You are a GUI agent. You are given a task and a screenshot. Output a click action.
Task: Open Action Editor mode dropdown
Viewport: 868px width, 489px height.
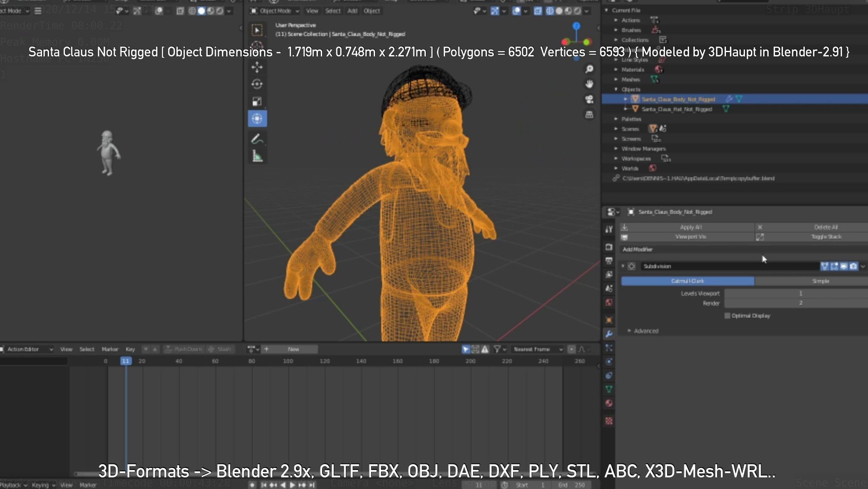pyautogui.click(x=27, y=349)
